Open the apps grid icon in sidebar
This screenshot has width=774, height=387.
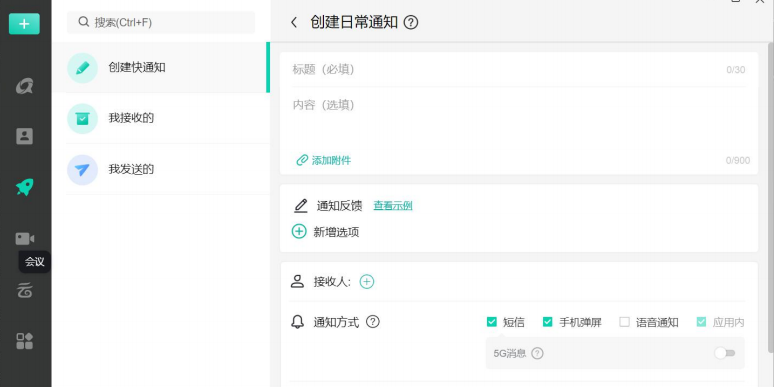tap(24, 341)
